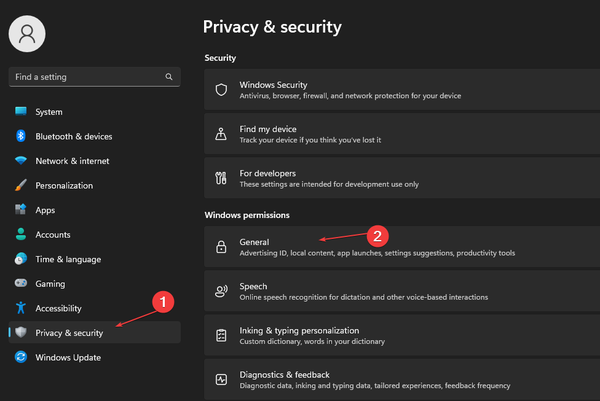
Task: Click the Speech recognition icon
Action: pyautogui.click(x=222, y=291)
